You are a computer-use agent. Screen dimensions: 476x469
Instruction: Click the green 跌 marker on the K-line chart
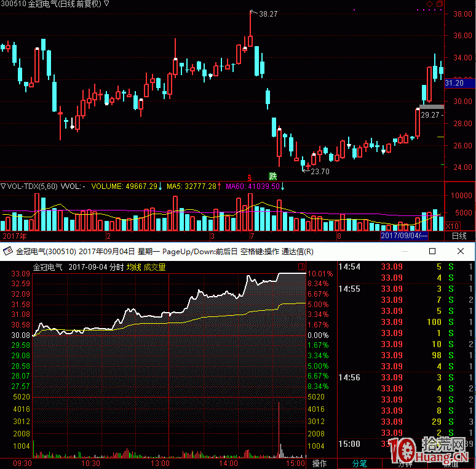tap(272, 176)
